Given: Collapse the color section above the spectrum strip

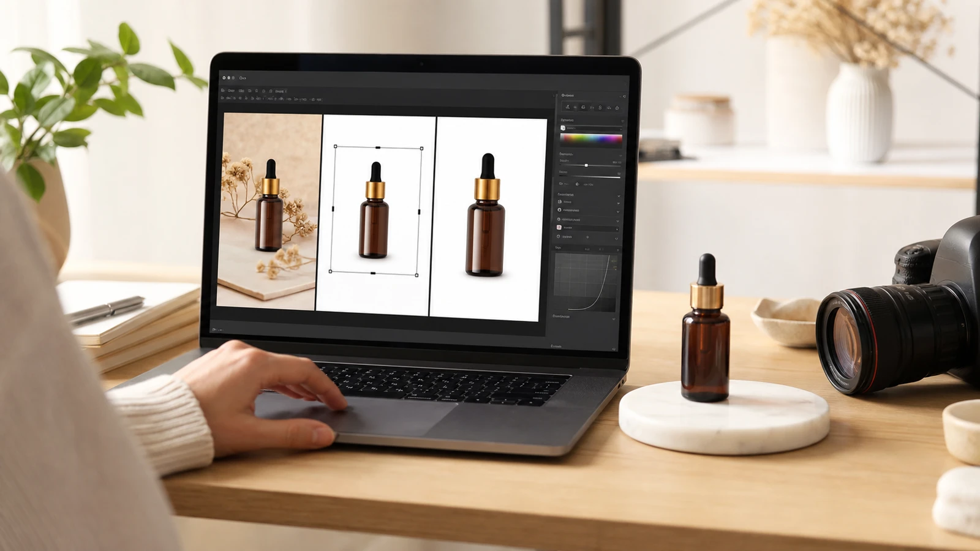Looking at the screenshot, I should pos(623,121).
